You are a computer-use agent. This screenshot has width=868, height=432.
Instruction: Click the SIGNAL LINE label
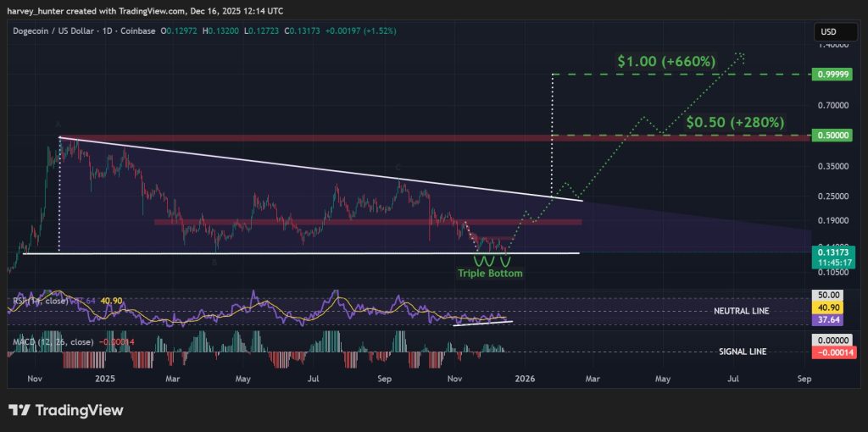pos(743,351)
